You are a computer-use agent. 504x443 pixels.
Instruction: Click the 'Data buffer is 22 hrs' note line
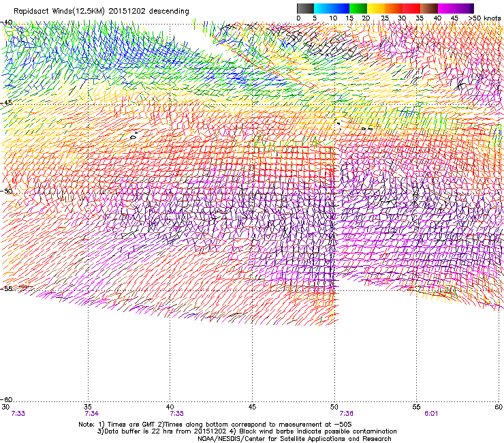247,431
